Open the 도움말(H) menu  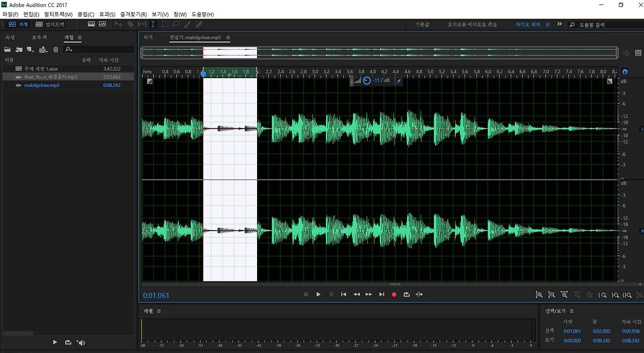pyautogui.click(x=203, y=14)
